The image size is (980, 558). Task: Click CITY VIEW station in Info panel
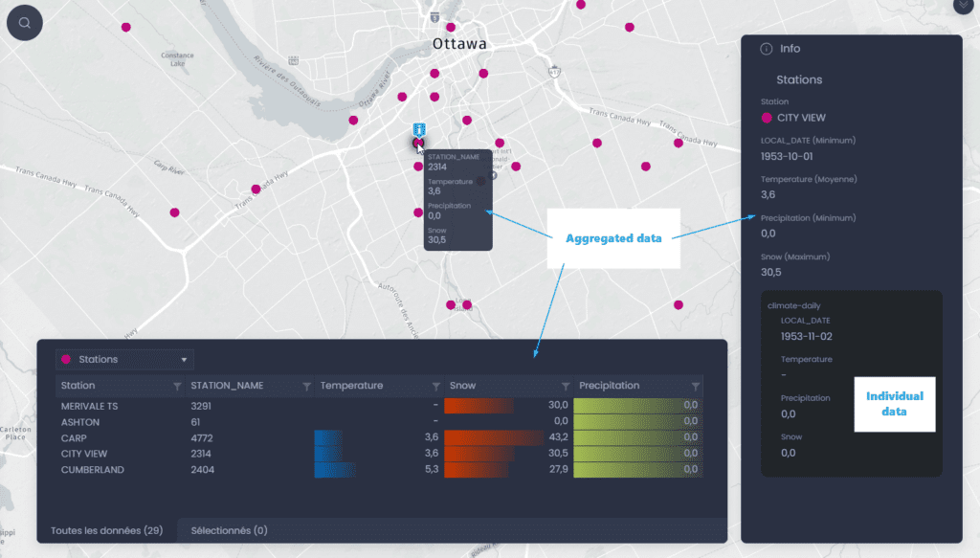click(x=801, y=118)
